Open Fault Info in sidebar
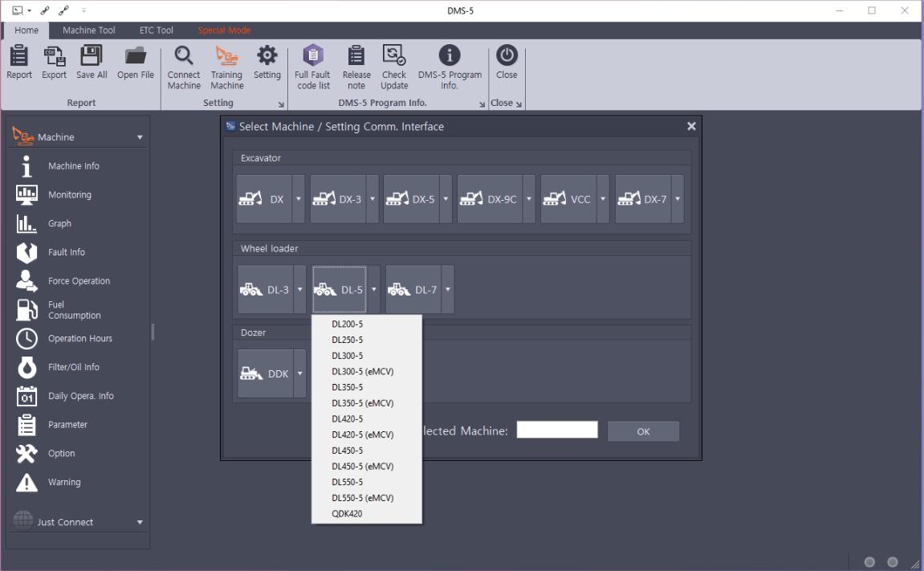The height and width of the screenshot is (571, 924). (66, 252)
